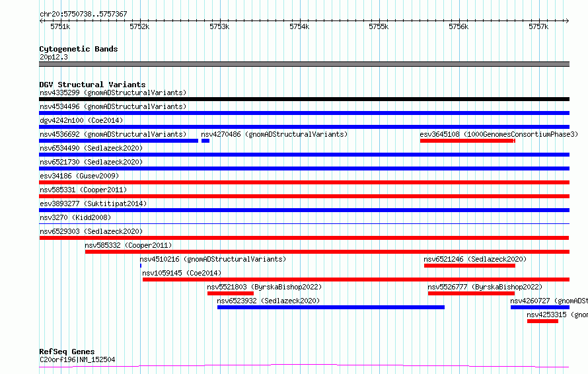Select the nsv6521730 blue variant bar

click(304, 168)
